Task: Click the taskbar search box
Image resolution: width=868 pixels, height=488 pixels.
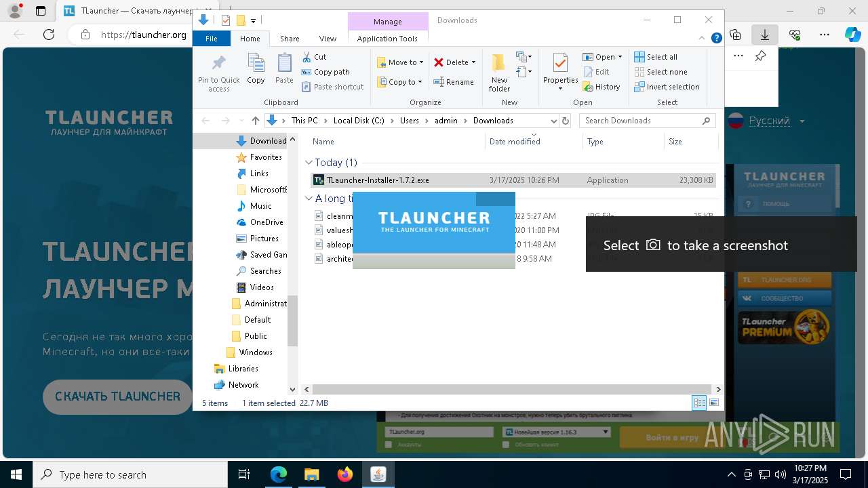Action: (x=130, y=474)
